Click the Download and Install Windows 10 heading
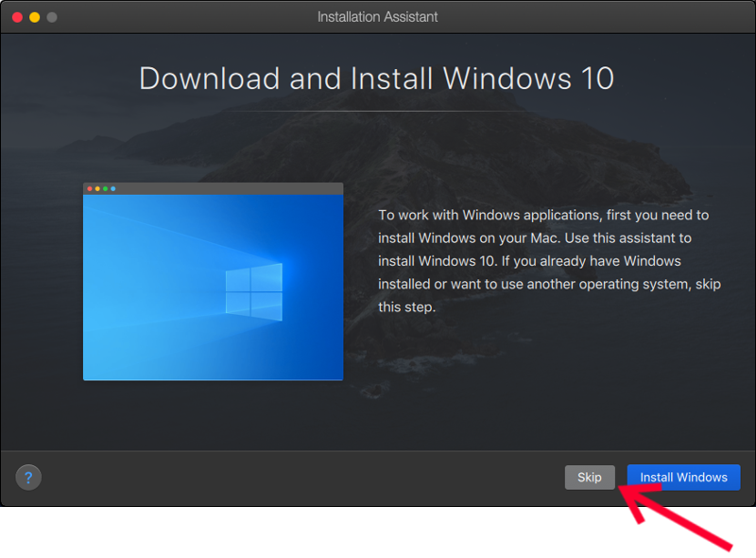756x558 pixels. click(x=377, y=78)
